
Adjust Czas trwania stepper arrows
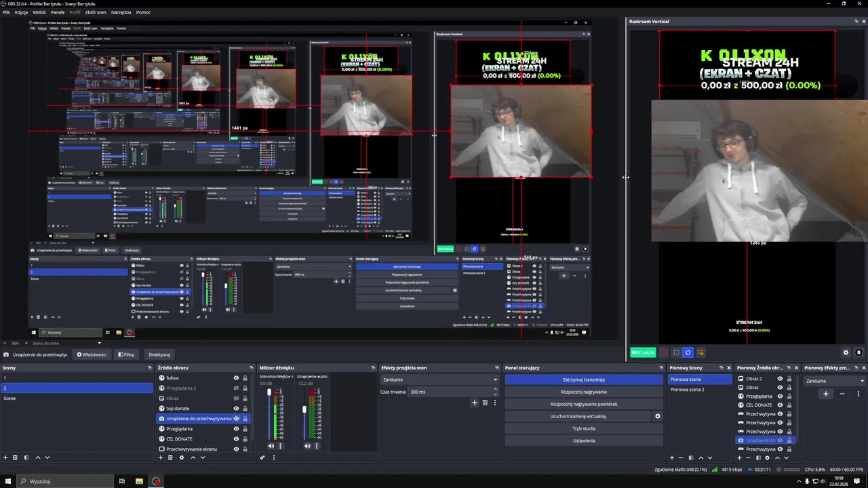(495, 392)
